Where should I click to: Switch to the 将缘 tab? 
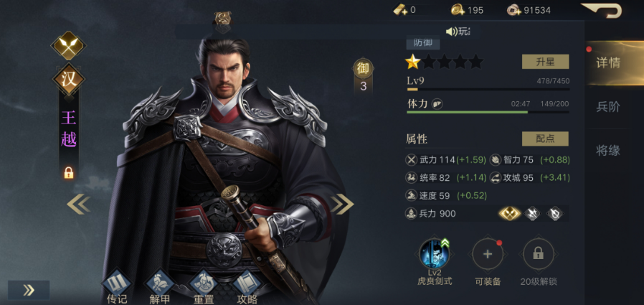608,151
